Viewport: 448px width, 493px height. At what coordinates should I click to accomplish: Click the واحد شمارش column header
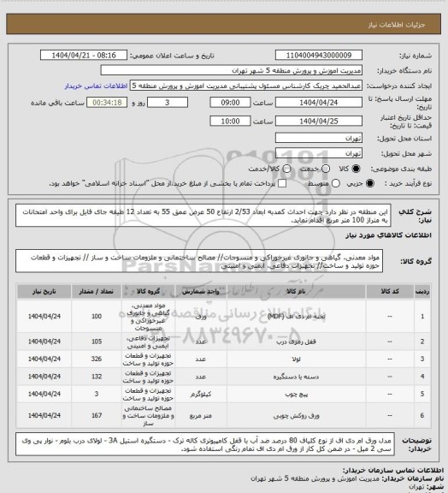(x=200, y=292)
